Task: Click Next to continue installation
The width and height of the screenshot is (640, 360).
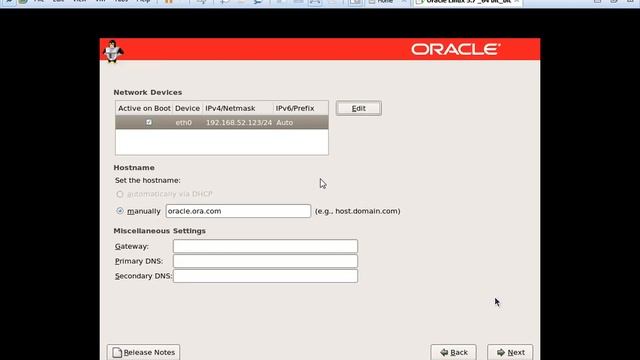Action: tap(510, 352)
